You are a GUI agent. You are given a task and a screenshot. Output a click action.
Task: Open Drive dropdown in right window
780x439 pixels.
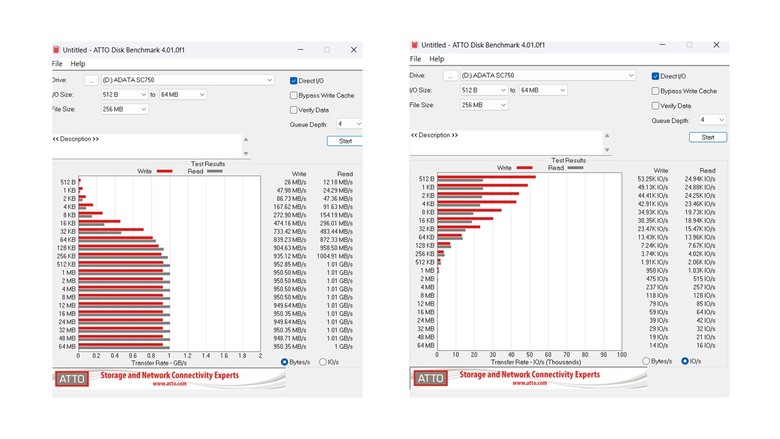[548, 75]
